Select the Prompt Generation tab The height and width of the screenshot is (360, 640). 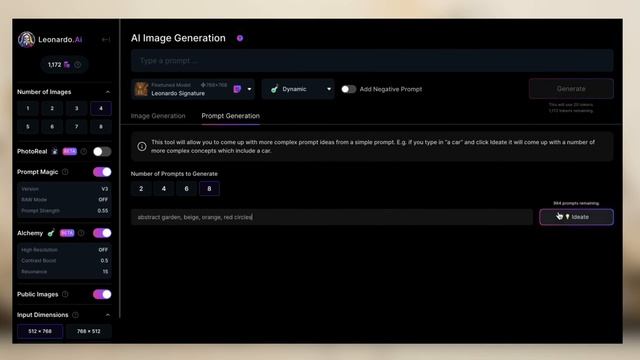231,116
